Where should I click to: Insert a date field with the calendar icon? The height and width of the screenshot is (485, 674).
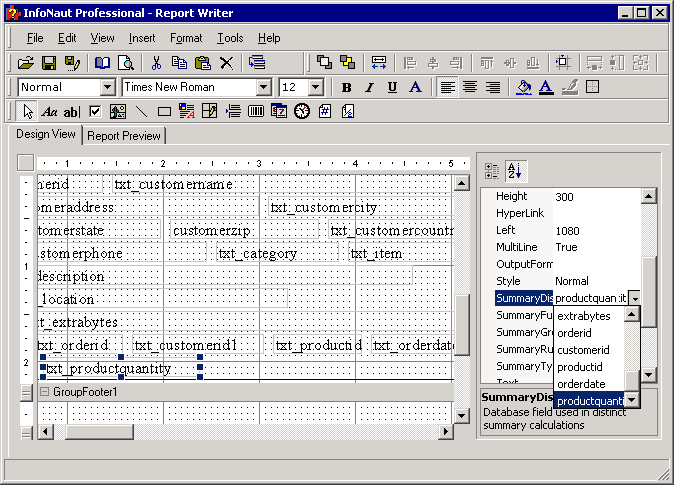[279, 112]
